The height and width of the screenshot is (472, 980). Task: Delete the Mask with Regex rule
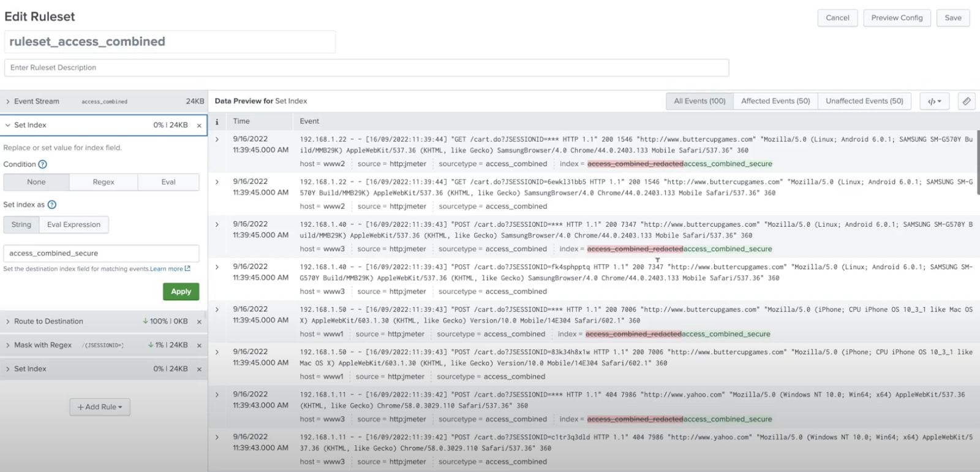click(199, 346)
